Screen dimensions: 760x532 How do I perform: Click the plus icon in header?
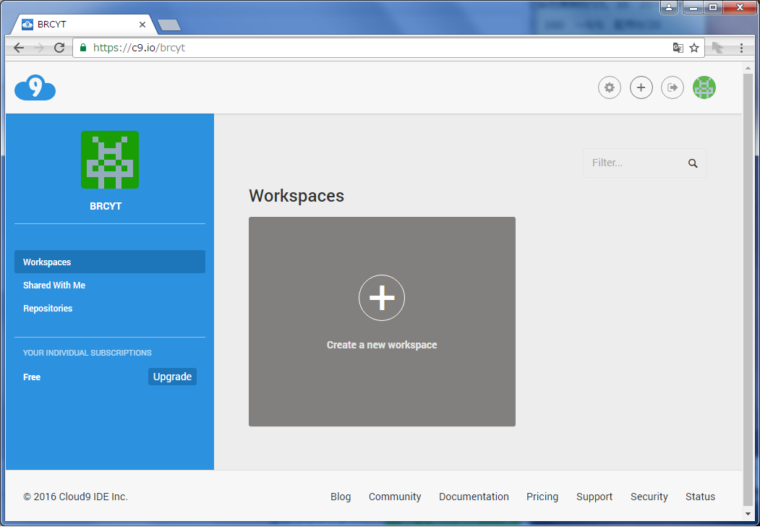coord(641,87)
